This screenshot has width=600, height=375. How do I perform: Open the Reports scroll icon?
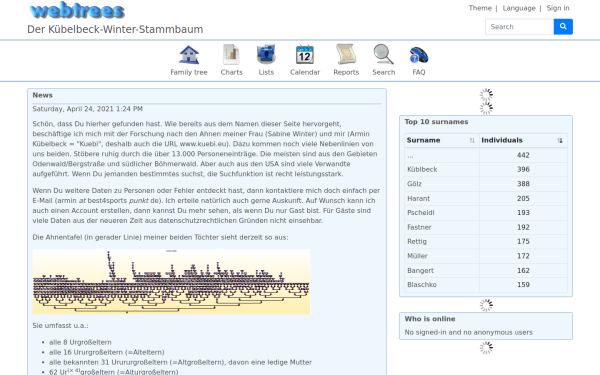tap(346, 55)
